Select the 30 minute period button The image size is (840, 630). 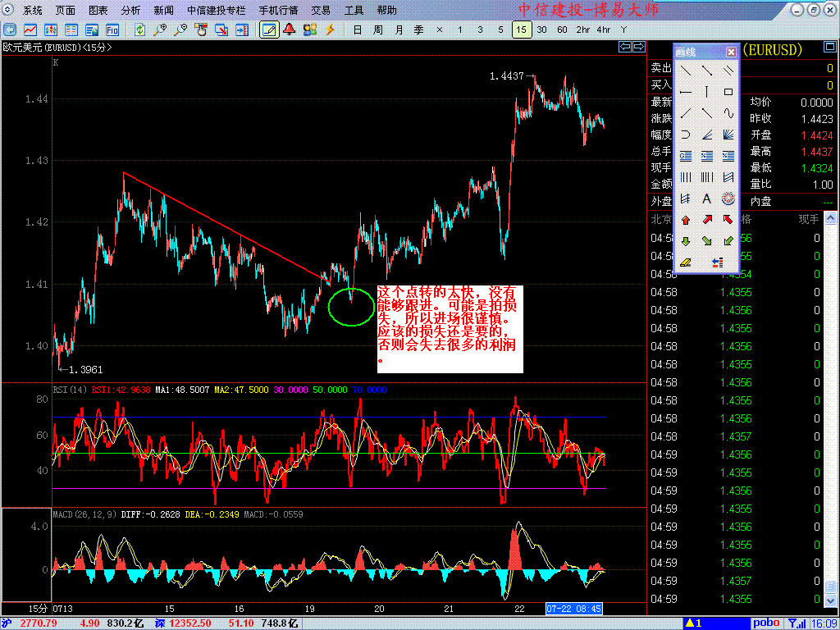point(541,30)
